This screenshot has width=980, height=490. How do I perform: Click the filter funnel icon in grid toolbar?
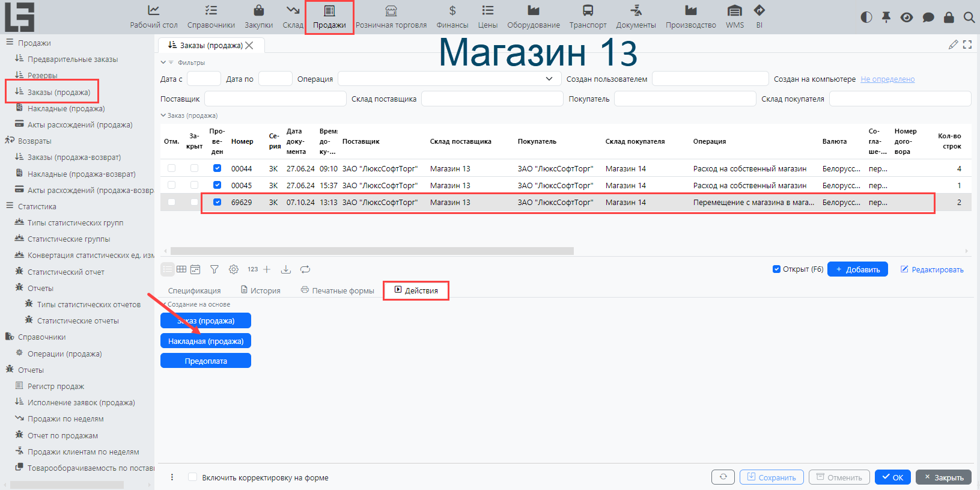tap(214, 269)
